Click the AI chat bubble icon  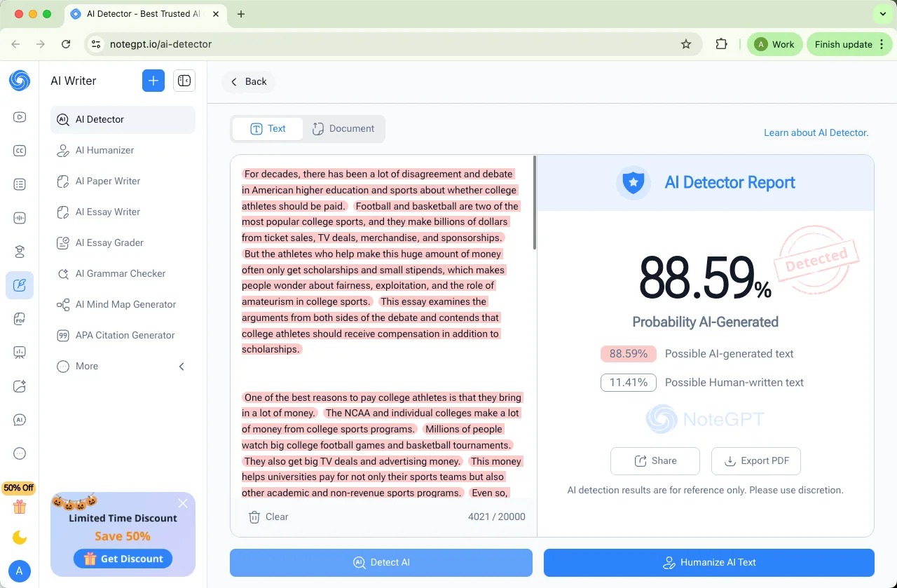pos(20,420)
